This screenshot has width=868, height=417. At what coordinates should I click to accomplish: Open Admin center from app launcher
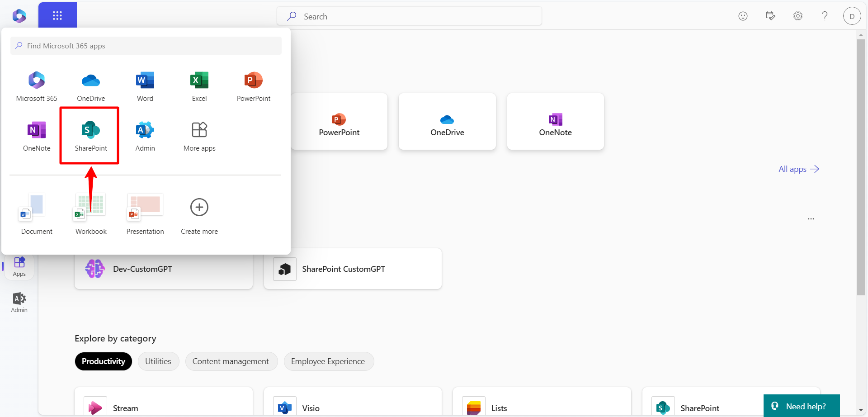click(145, 136)
